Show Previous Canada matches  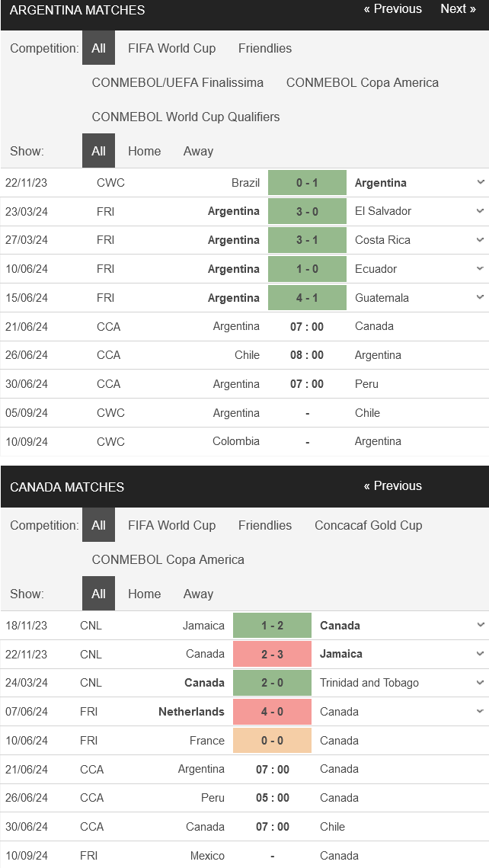click(x=392, y=486)
